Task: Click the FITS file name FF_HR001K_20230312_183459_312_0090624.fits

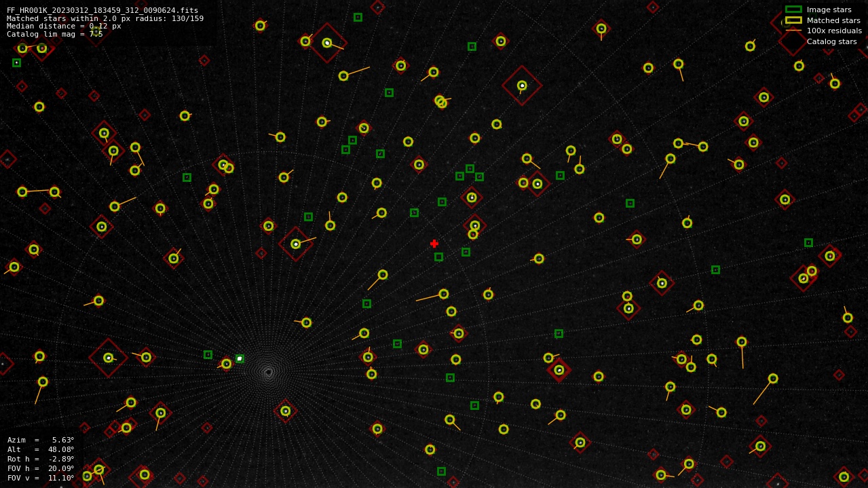Action: [x=102, y=10]
